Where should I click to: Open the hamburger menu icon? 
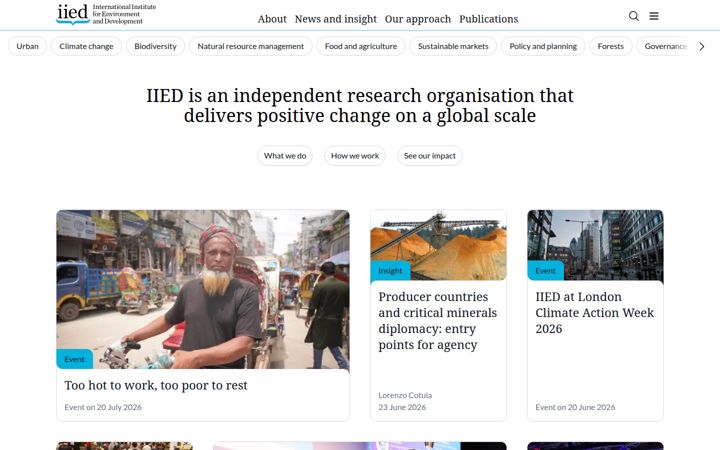click(654, 16)
